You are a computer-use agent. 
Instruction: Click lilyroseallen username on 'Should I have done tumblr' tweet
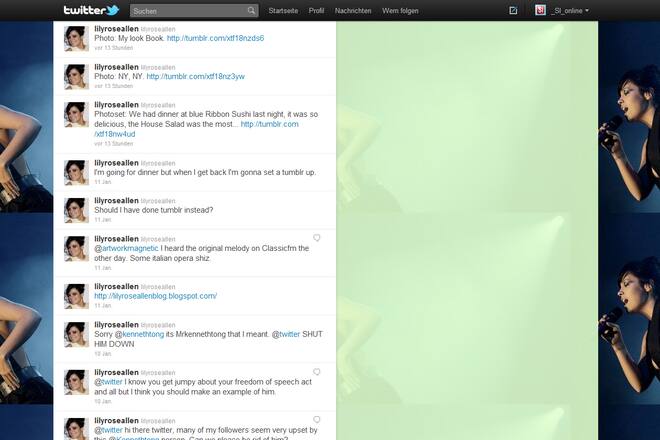click(115, 200)
